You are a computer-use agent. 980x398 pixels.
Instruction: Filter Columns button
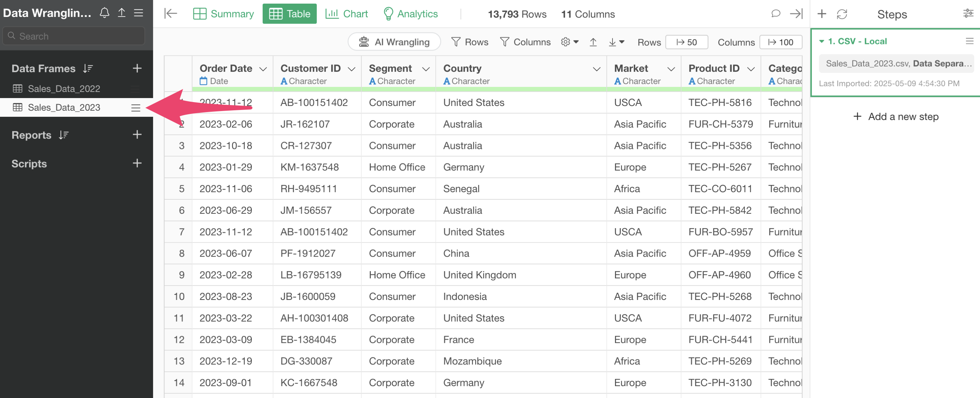(525, 42)
